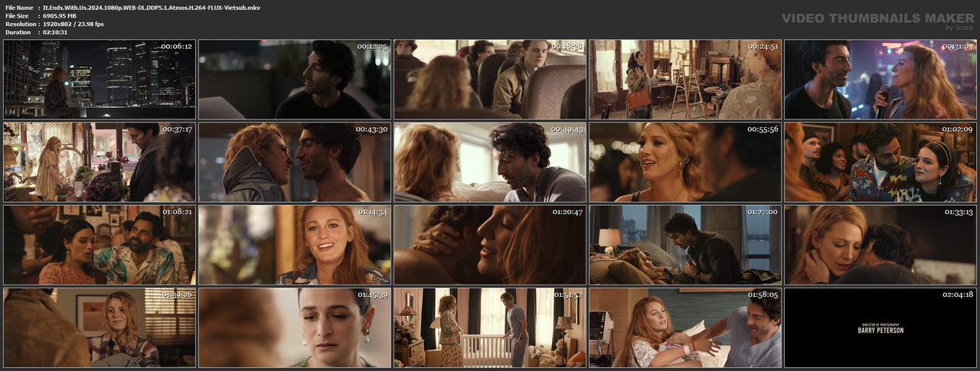The image size is (980, 371).
Task: Open the thumbnail stamped 00:49:43
Action: [x=490, y=162]
